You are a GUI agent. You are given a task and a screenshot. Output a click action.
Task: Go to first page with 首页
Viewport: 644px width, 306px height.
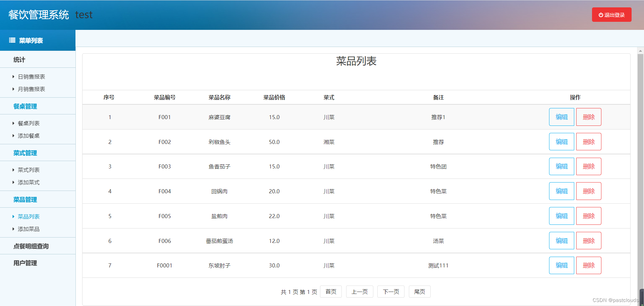(x=331, y=292)
